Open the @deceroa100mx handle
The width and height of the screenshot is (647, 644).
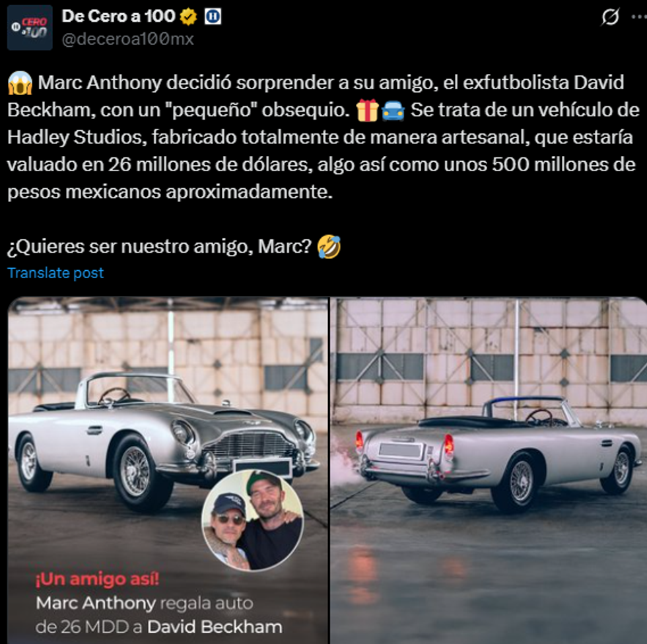pyautogui.click(x=128, y=39)
